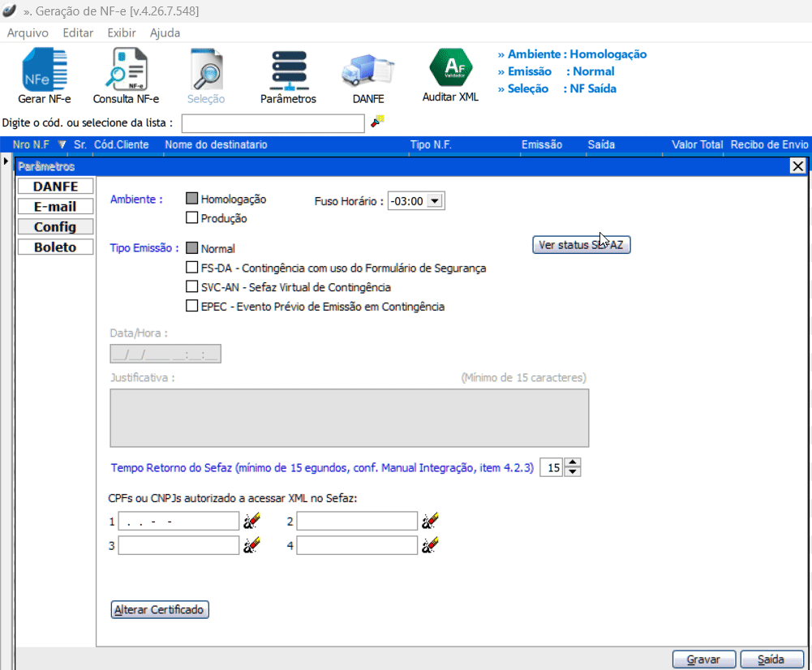The image size is (812, 670).
Task: Click the Alterar Certificado button
Action: (x=160, y=609)
